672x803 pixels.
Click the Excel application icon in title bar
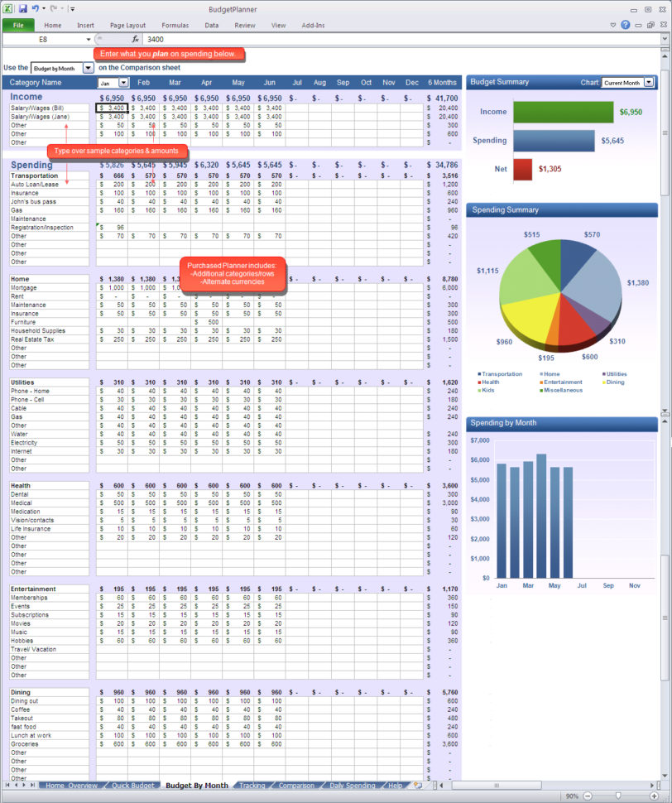[x=7, y=7]
